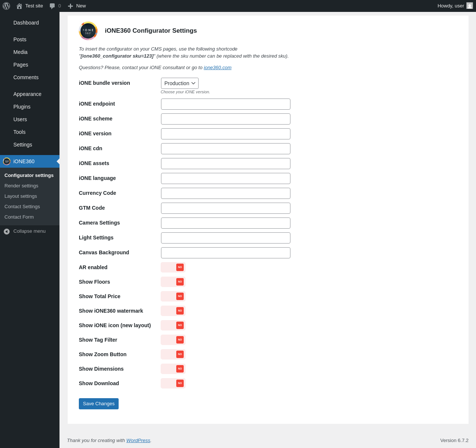Focus the iONE cdn input field
This screenshot has width=476, height=448.
(x=226, y=149)
